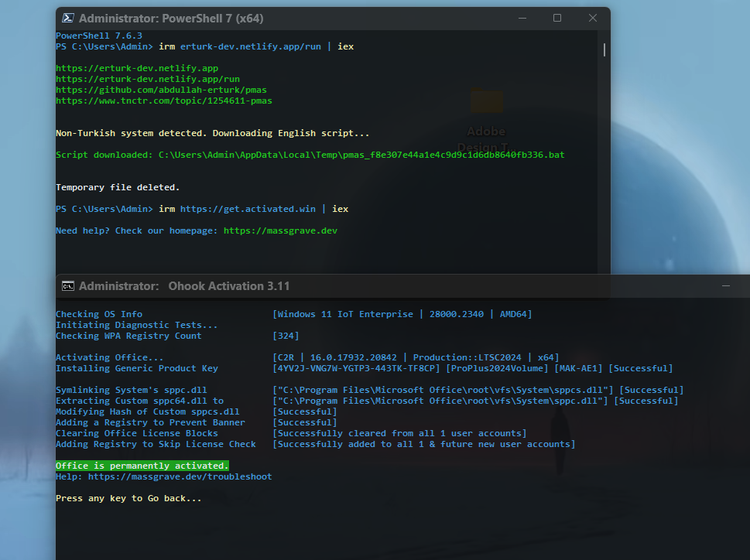Click the 4YV2J-VNG7W product key text
750x560 pixels.
click(x=356, y=368)
